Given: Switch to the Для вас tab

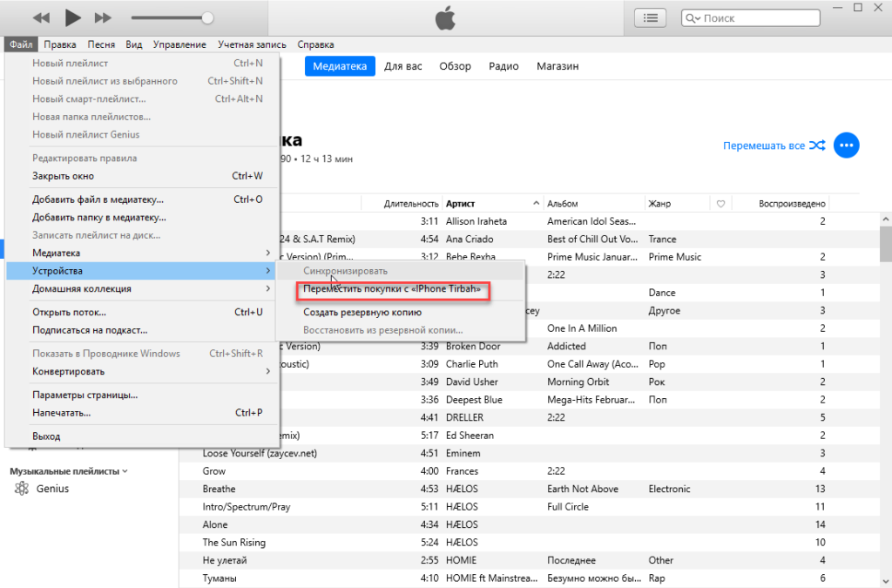Looking at the screenshot, I should pyautogui.click(x=403, y=66).
